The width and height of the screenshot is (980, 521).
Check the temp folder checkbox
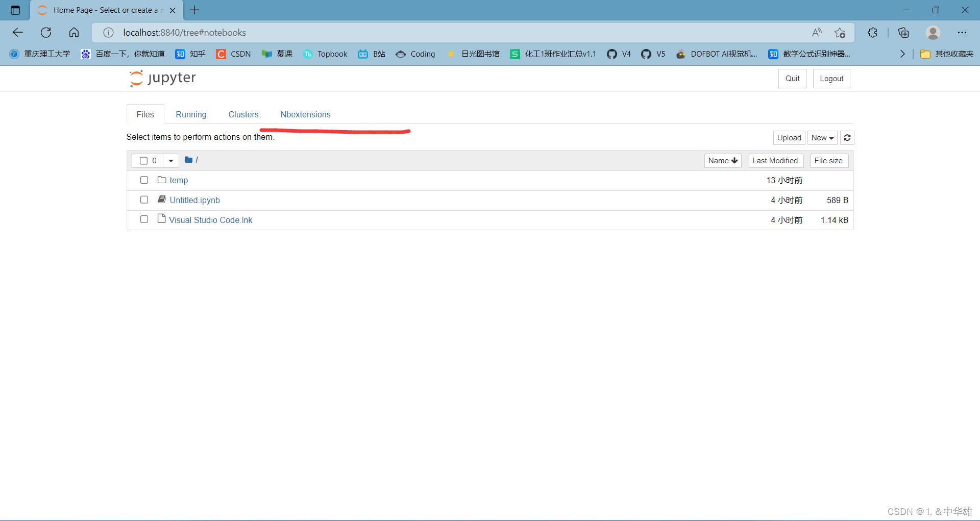coord(144,180)
